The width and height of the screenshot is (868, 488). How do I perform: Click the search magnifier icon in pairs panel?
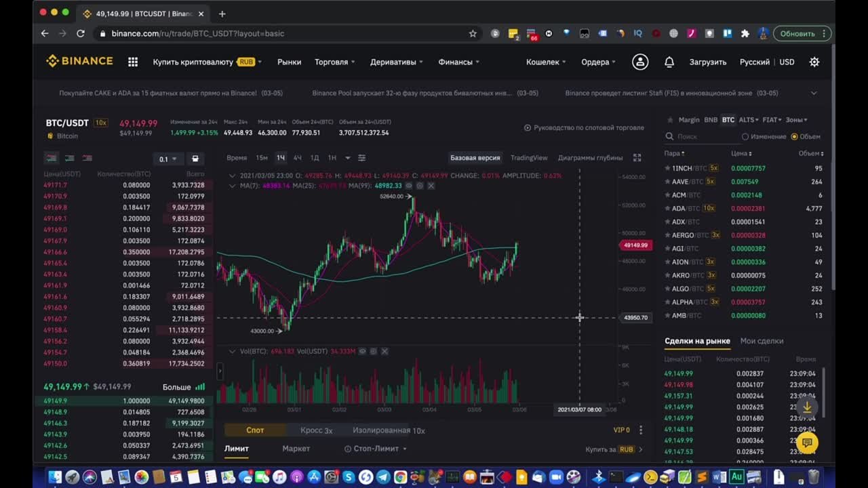(669, 137)
